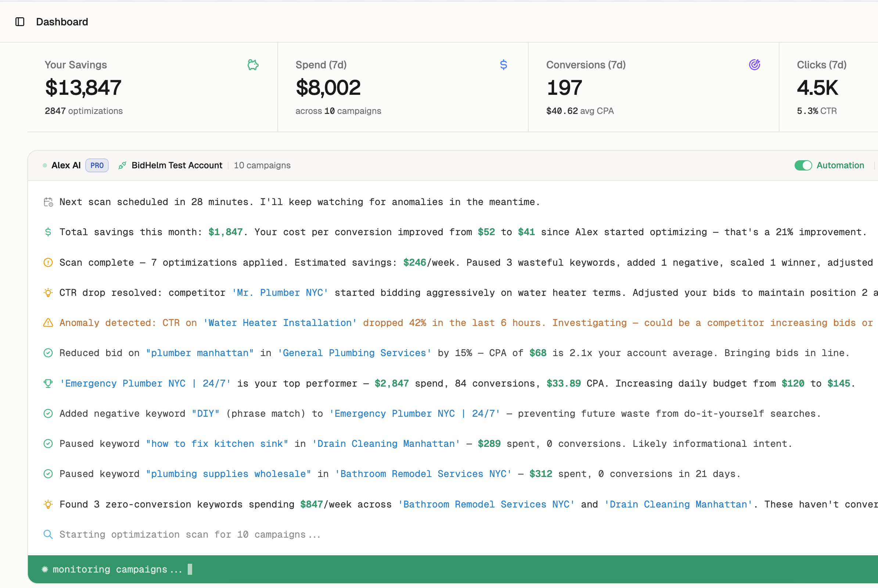Click the magnifier icon on the optimization scan row
This screenshot has width=878, height=588.
(x=48, y=534)
